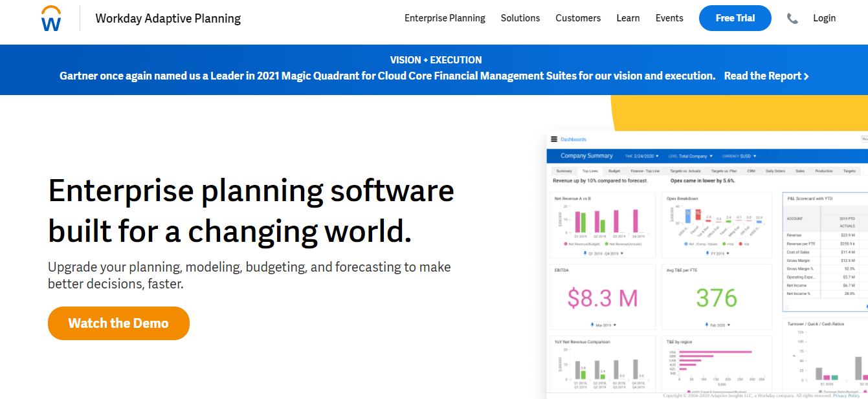Click the Login link
Viewport: 868px width, 399px height.
coord(824,18)
